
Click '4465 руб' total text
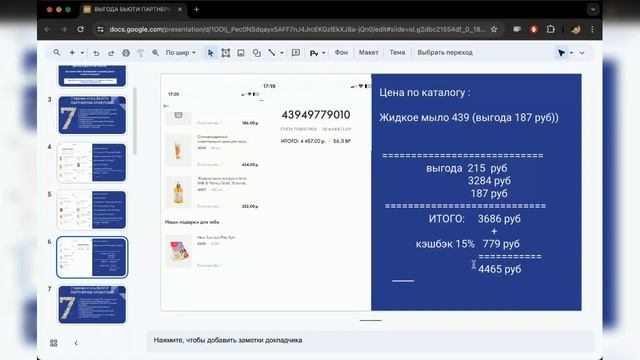pyautogui.click(x=500, y=269)
